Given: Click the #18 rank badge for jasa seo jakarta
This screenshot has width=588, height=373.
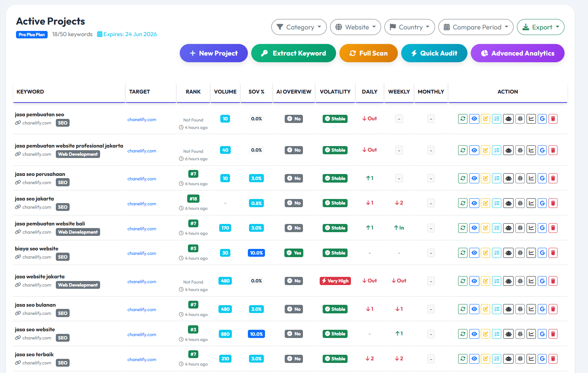Looking at the screenshot, I should click(193, 199).
